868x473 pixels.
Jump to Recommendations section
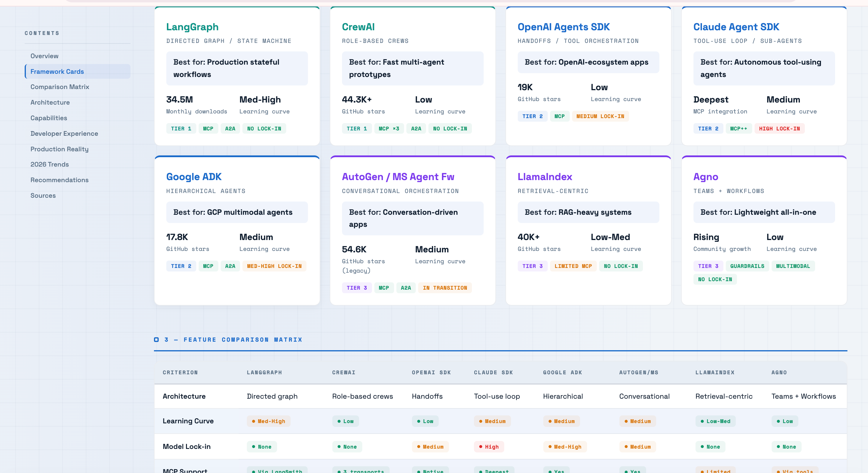tap(59, 180)
